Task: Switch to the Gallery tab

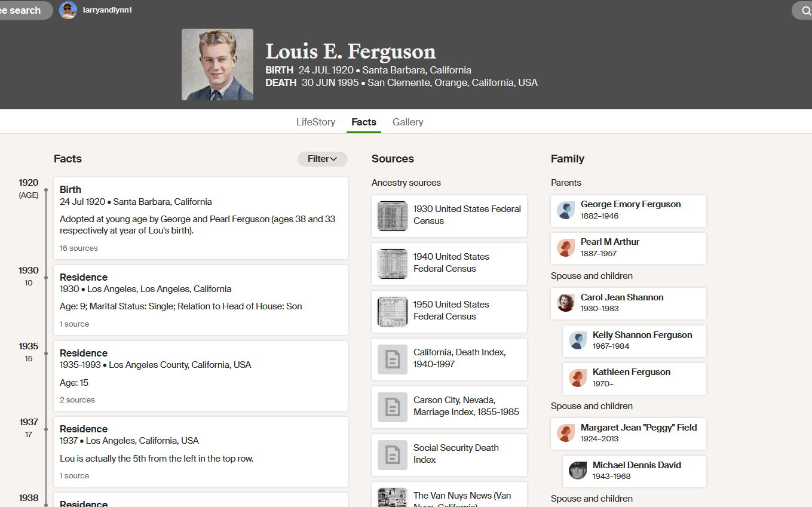Action: point(408,122)
